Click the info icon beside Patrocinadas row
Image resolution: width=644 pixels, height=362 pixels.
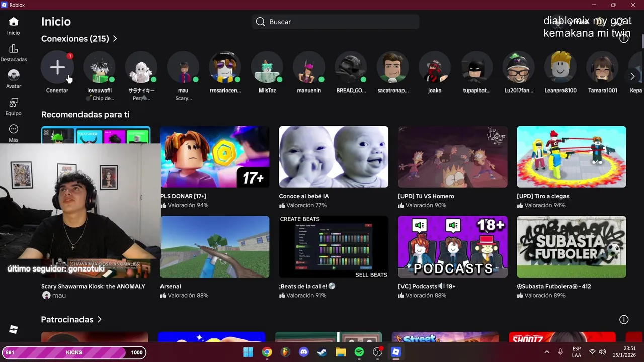coord(624,320)
